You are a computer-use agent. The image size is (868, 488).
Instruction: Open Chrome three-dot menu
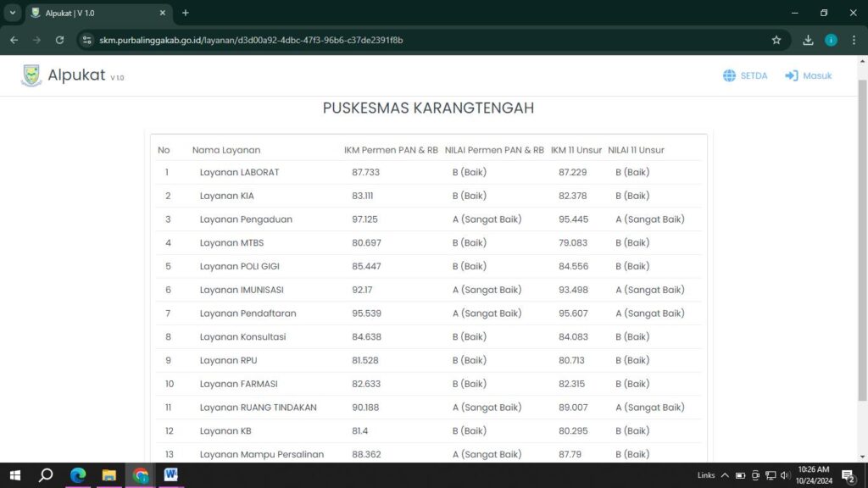pyautogui.click(x=854, y=40)
